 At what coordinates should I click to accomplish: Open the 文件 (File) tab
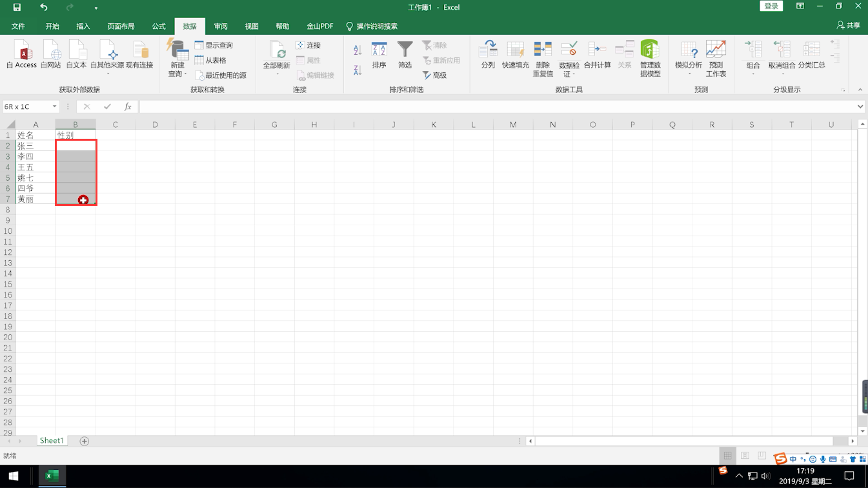click(x=18, y=26)
